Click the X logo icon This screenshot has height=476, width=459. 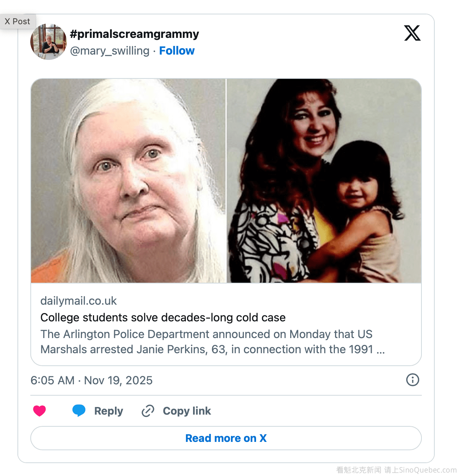coord(412,33)
